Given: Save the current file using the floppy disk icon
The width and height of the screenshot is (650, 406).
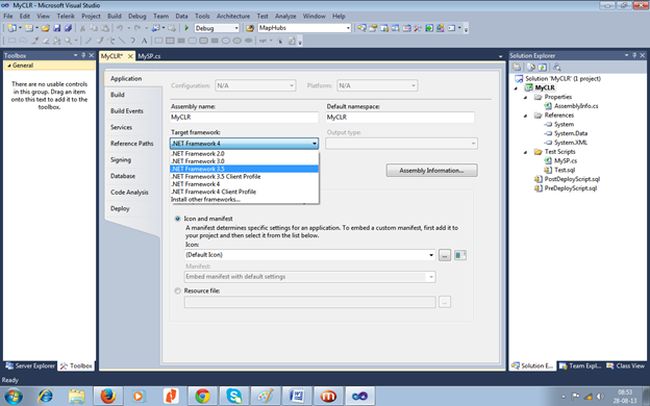Looking at the screenshot, I should (57, 28).
